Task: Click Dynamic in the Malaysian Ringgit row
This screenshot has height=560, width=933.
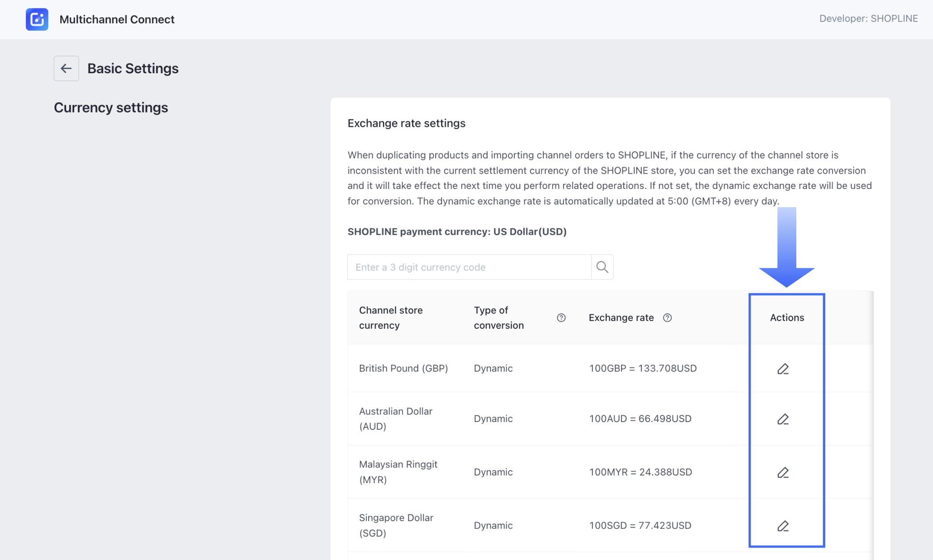Action: click(493, 472)
